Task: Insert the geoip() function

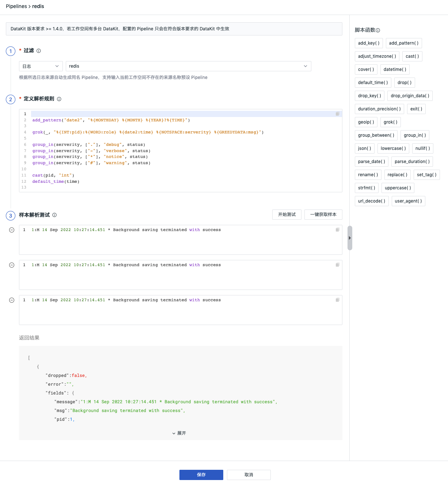Action: 366,122
